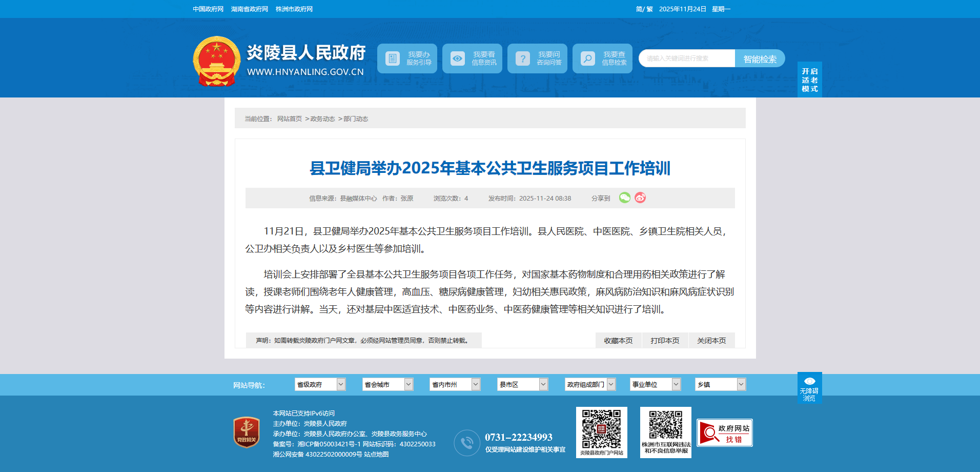Share article via WeChat icon
The width and height of the screenshot is (980, 472).
(624, 198)
